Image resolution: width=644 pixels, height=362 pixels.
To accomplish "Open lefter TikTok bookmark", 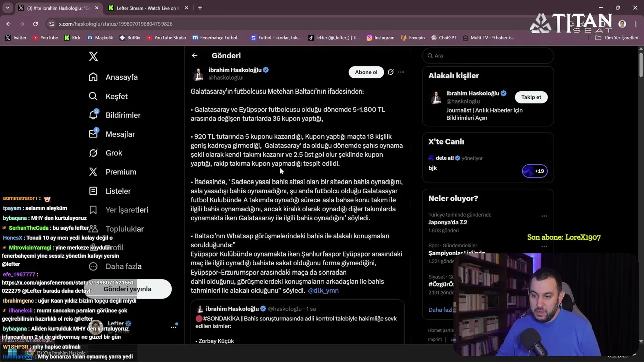I will click(x=334, y=38).
